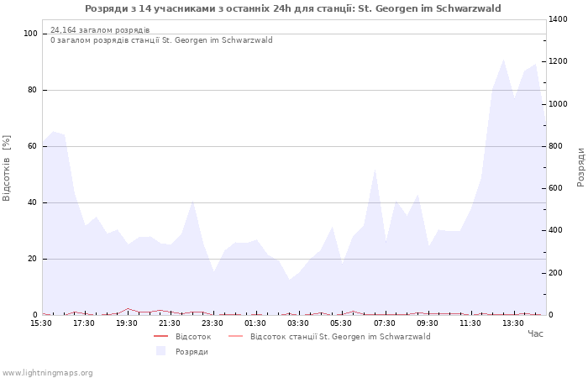588x378 pixels.
Task: Click legend label Відсоток станції St. Georgen
Action: coord(340,337)
